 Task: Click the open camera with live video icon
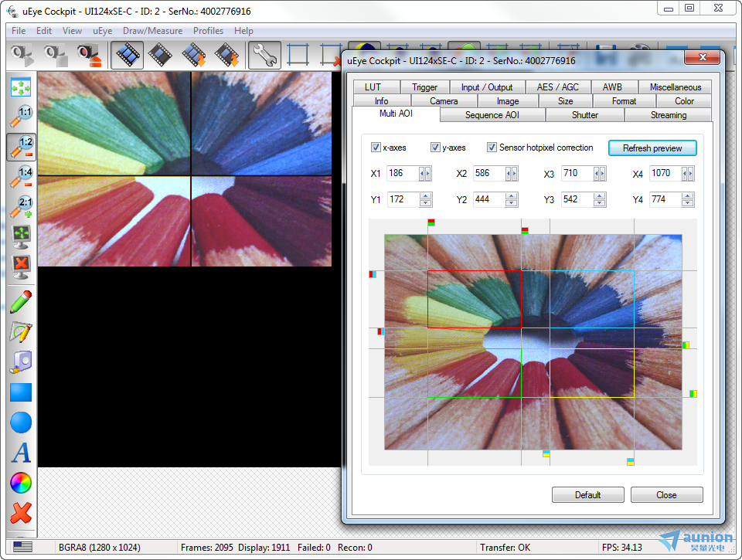tap(22, 55)
